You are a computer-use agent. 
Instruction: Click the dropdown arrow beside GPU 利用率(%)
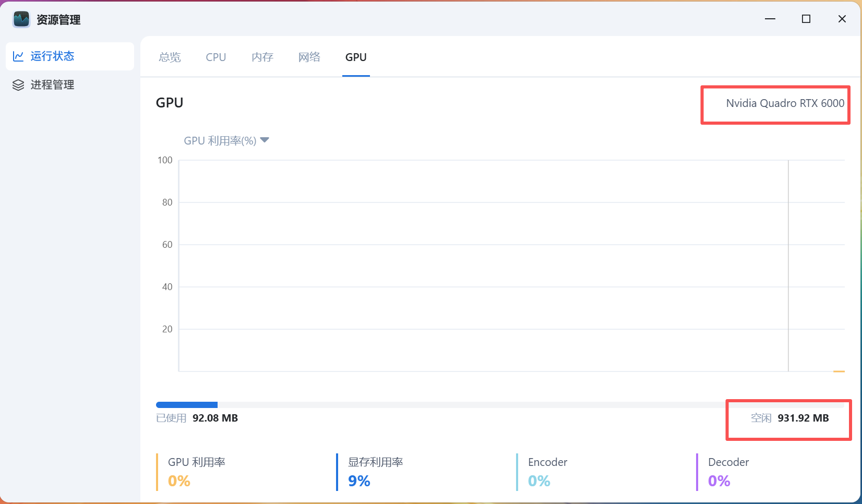click(x=265, y=140)
